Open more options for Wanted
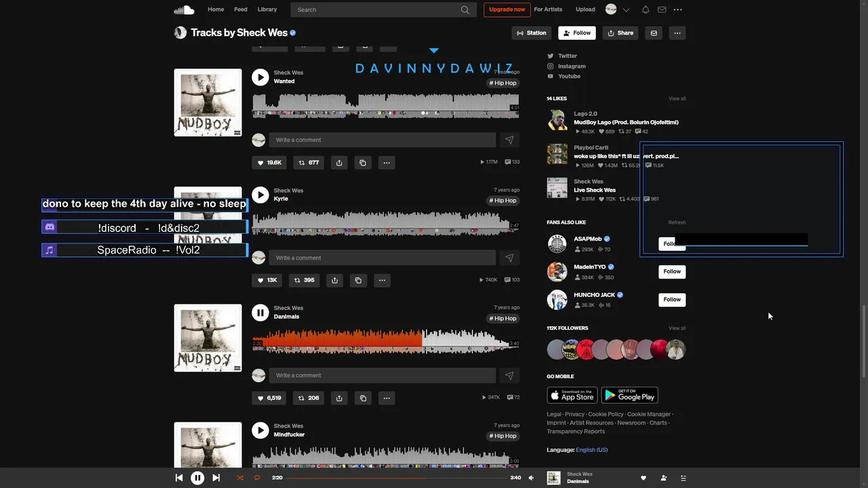 [387, 163]
